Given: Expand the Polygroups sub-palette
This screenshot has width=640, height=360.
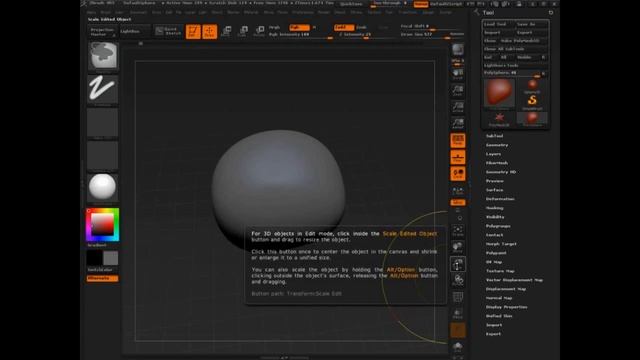Looking at the screenshot, I should pos(498,226).
